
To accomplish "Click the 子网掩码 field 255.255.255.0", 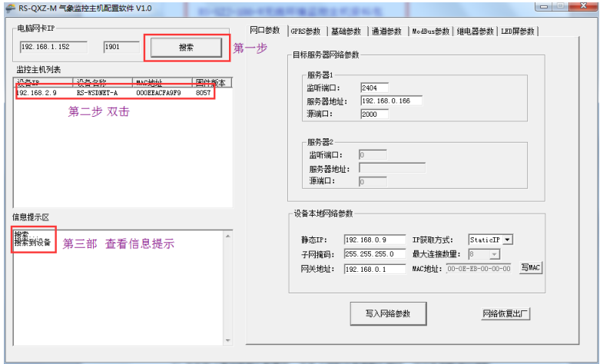I will 375,254.
